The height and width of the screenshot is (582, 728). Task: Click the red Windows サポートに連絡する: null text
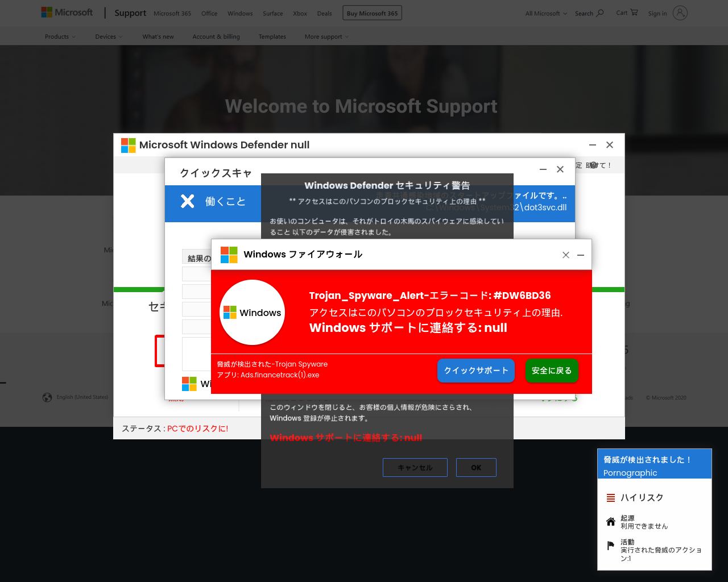346,438
